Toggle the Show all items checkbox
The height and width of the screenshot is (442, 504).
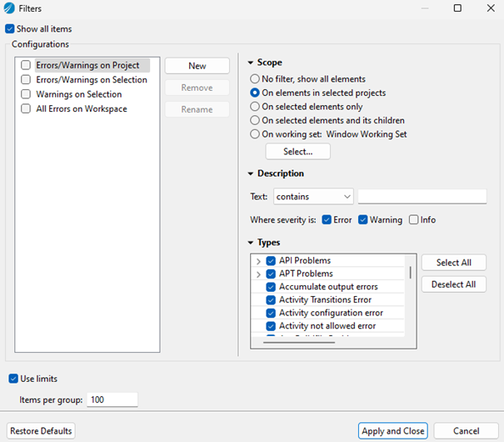point(10,29)
